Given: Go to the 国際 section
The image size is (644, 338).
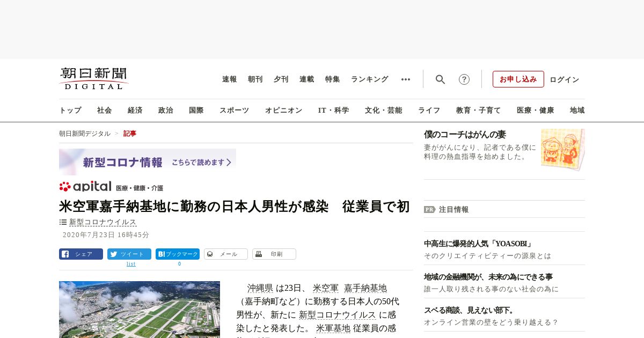Looking at the screenshot, I should pyautogui.click(x=196, y=111).
